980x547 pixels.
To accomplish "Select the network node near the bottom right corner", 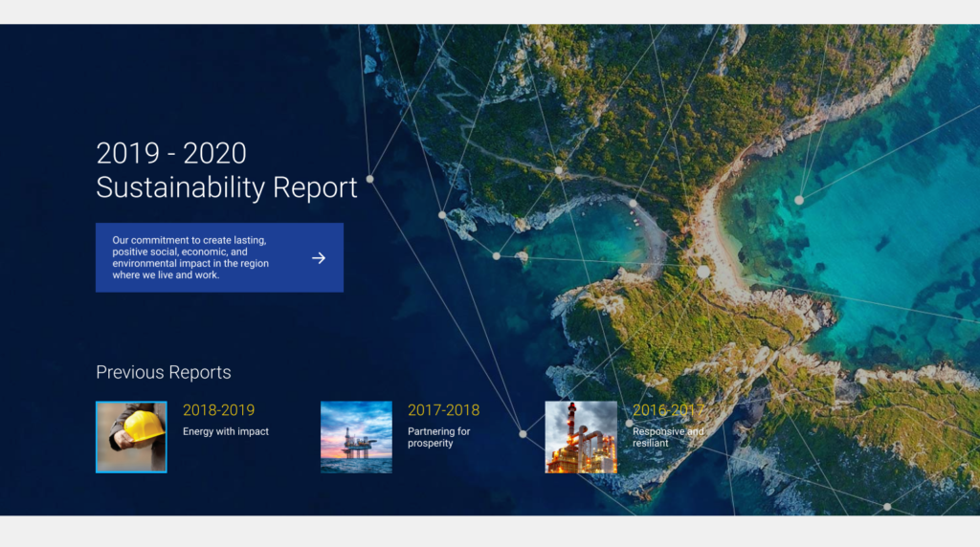I will pos(887,507).
